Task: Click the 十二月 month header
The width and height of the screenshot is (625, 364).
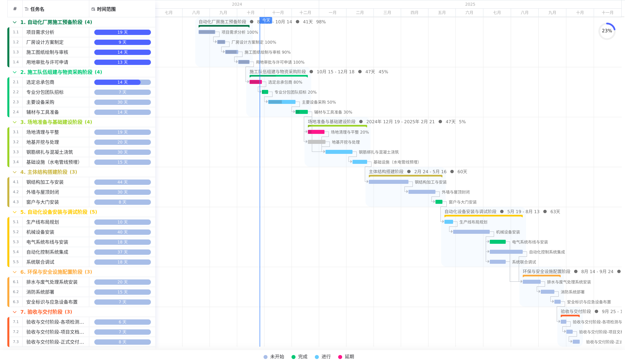Action: [x=305, y=13]
